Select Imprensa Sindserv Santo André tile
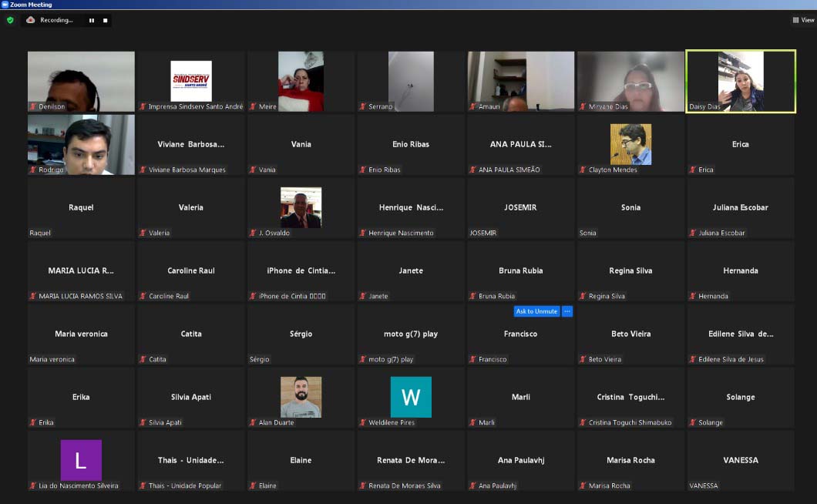 [190, 80]
